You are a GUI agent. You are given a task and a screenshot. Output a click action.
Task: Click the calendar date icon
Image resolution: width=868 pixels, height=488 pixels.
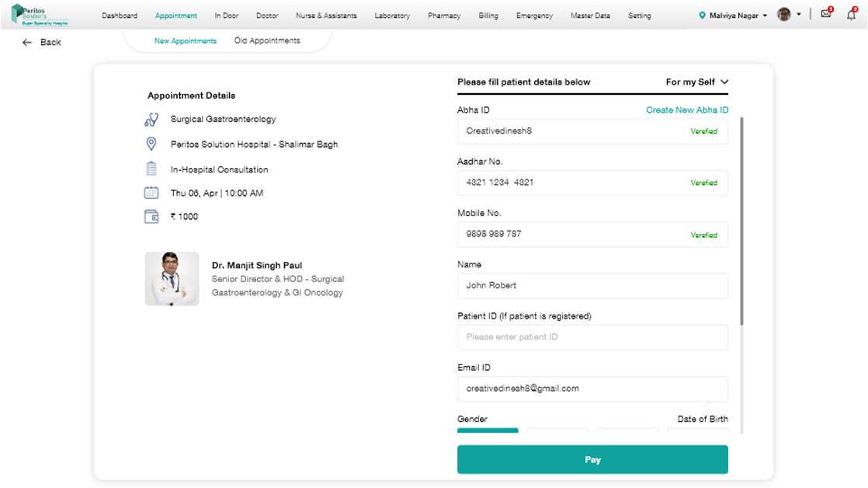point(151,193)
